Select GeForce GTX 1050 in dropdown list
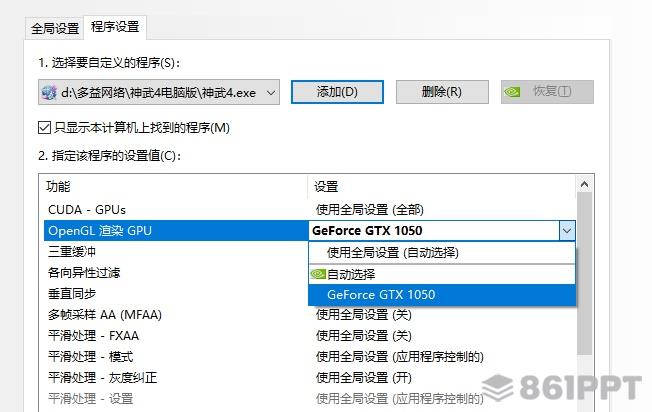652x412 pixels. point(442,295)
